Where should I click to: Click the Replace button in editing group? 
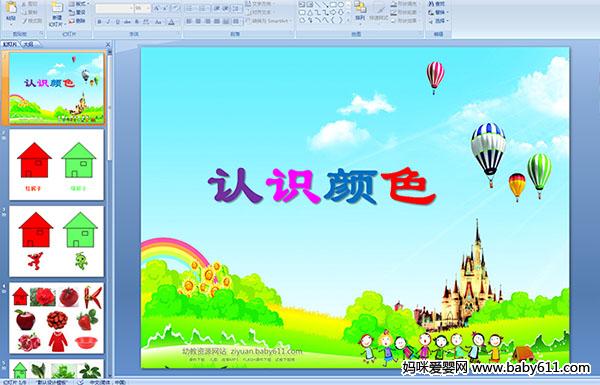437,12
